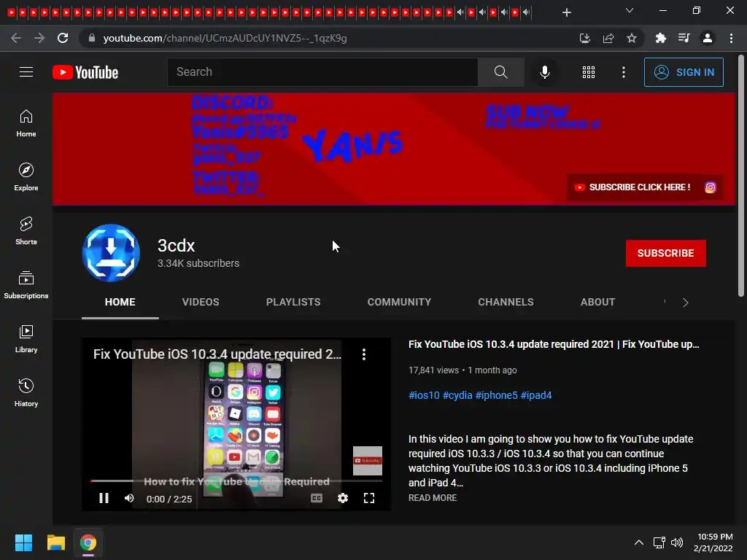Click the page vertical scrollbar
The width and height of the screenshot is (747, 560).
(x=741, y=176)
